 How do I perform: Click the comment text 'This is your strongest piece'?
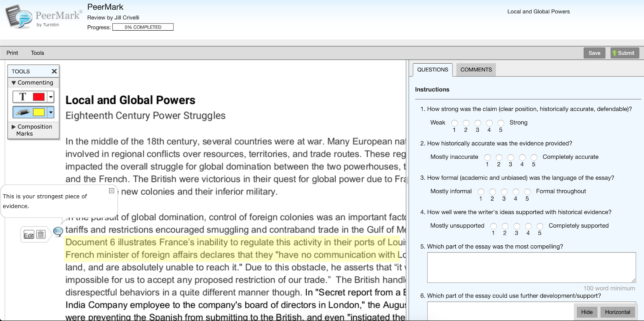45,201
